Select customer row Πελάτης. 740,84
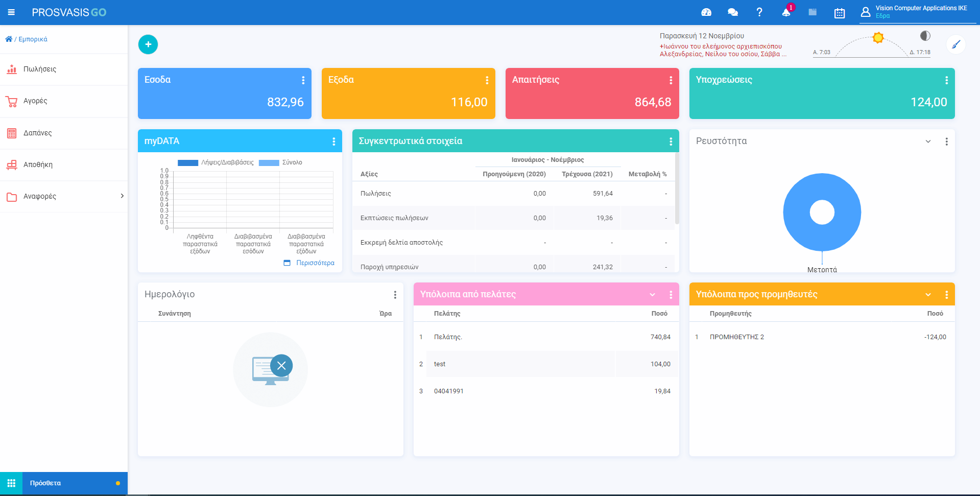This screenshot has width=980, height=496. click(x=546, y=337)
